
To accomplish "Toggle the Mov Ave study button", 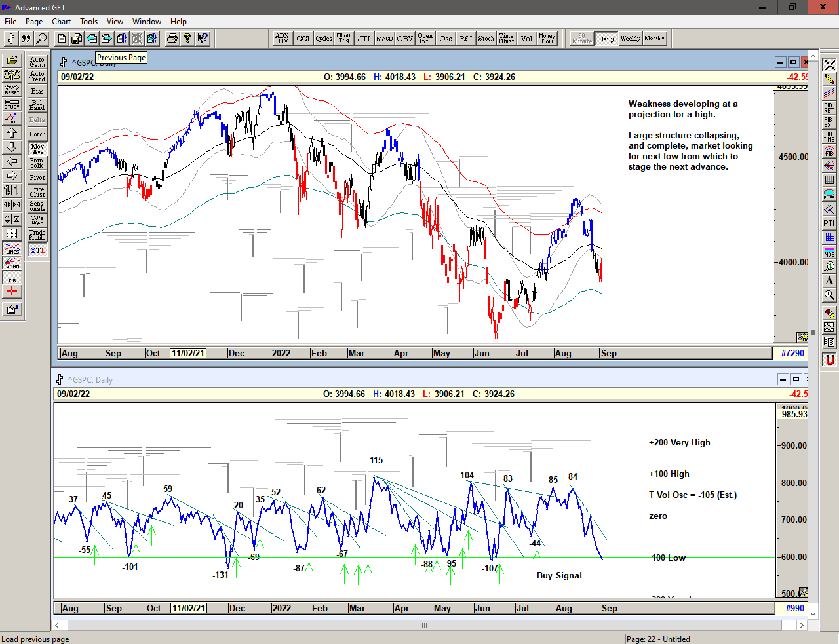I will tap(37, 149).
